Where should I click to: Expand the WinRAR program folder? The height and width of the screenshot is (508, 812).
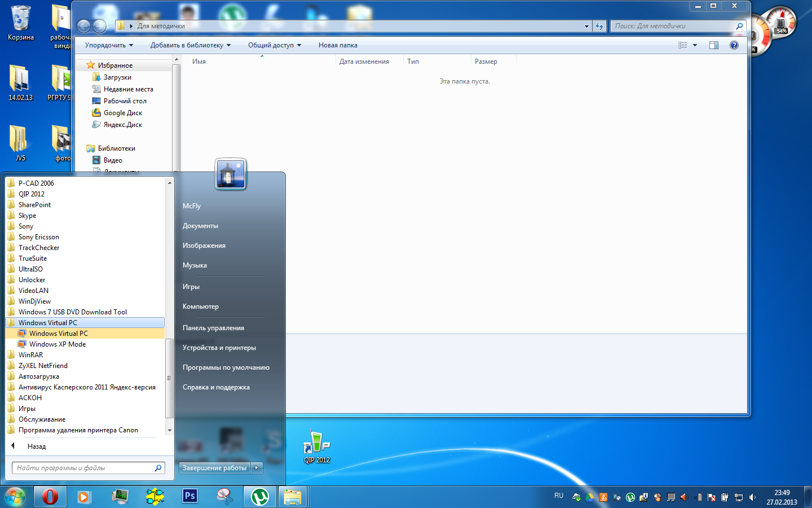pyautogui.click(x=85, y=355)
